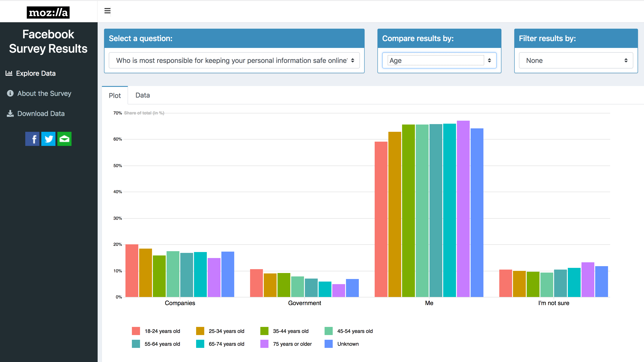Share on Twitter icon
The height and width of the screenshot is (362, 644).
coord(48,139)
